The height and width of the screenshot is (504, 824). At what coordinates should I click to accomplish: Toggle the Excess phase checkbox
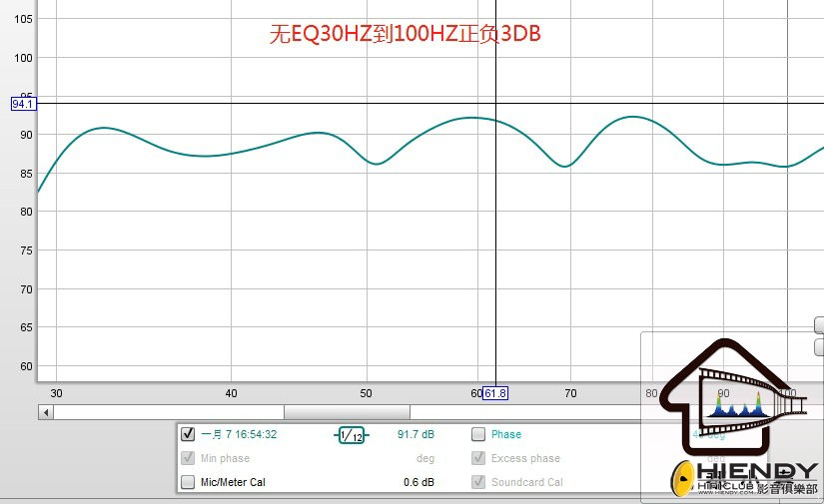[x=478, y=458]
